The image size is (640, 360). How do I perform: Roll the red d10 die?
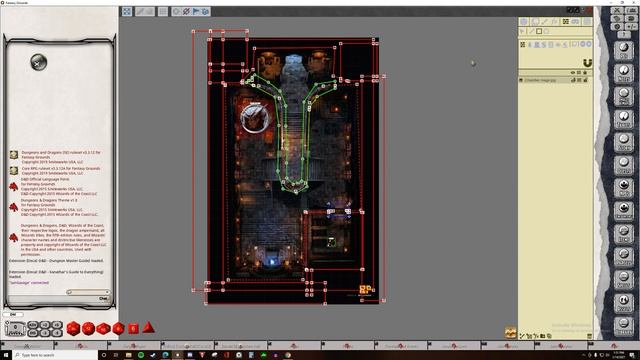103,328
